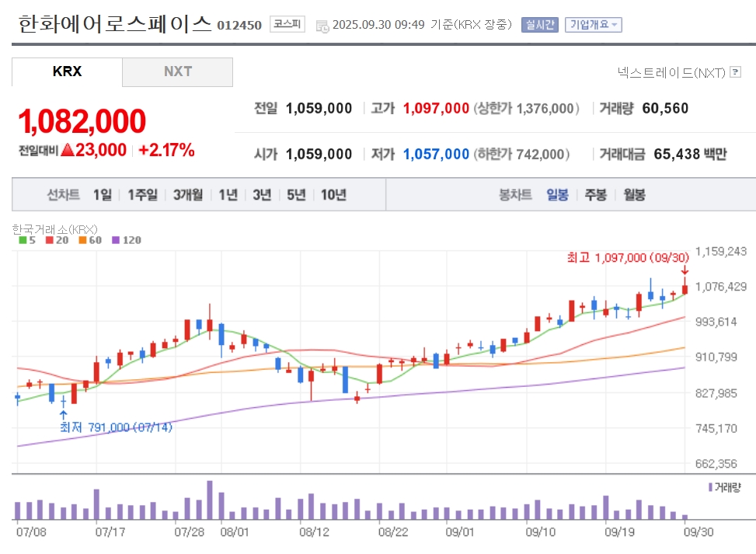Click the NXT help question-mark icon
The width and height of the screenshot is (756, 554).
[735, 72]
